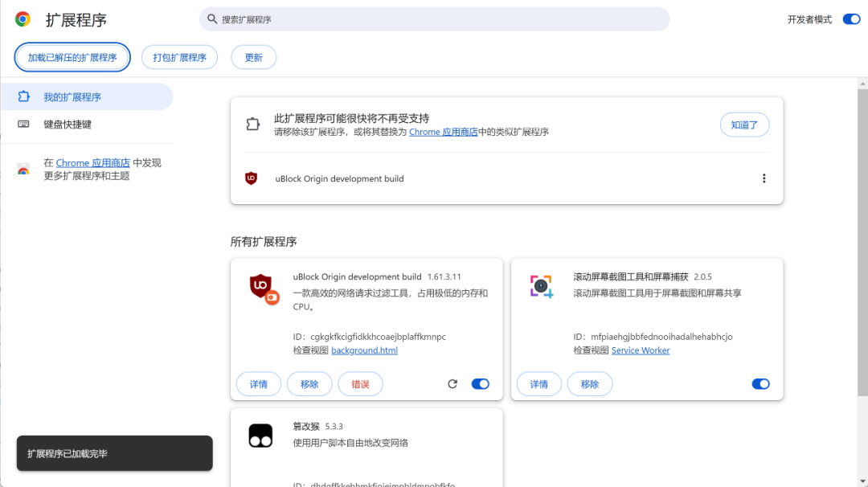View 错误 for uBlock Origin
The width and height of the screenshot is (868, 487).
[x=360, y=384]
